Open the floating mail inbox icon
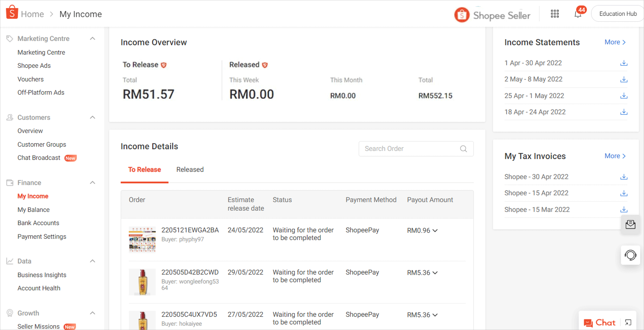Image resolution: width=644 pixels, height=330 pixels. [630, 224]
